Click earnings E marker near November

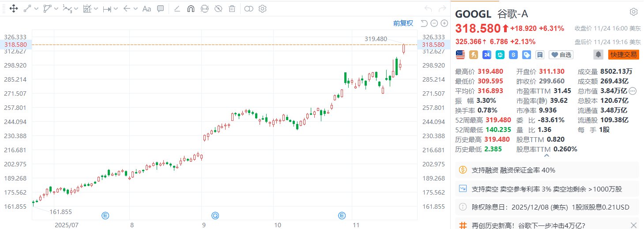click(342, 215)
